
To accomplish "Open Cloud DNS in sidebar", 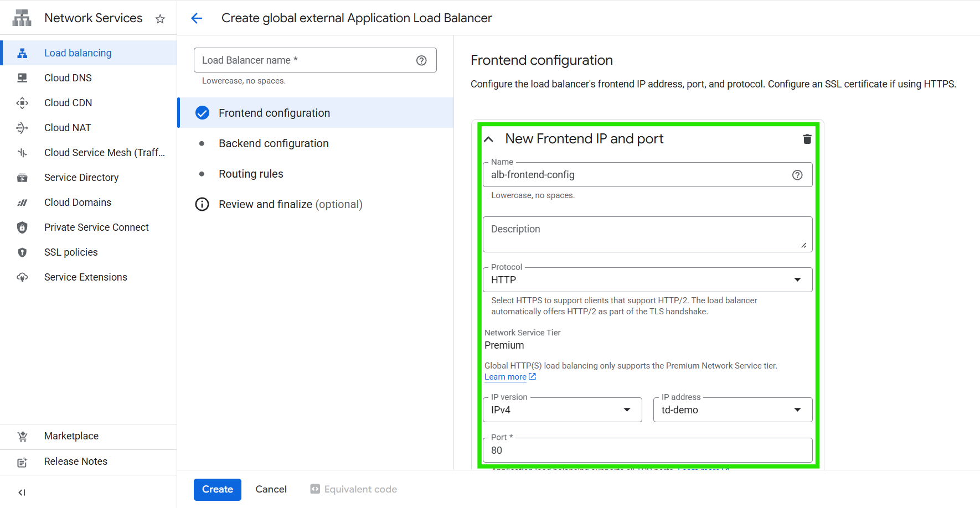I will 68,78.
